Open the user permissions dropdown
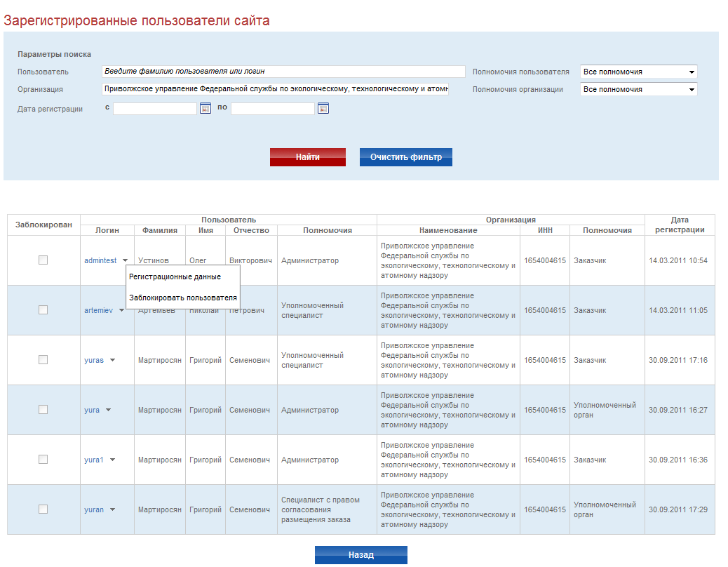 639,72
